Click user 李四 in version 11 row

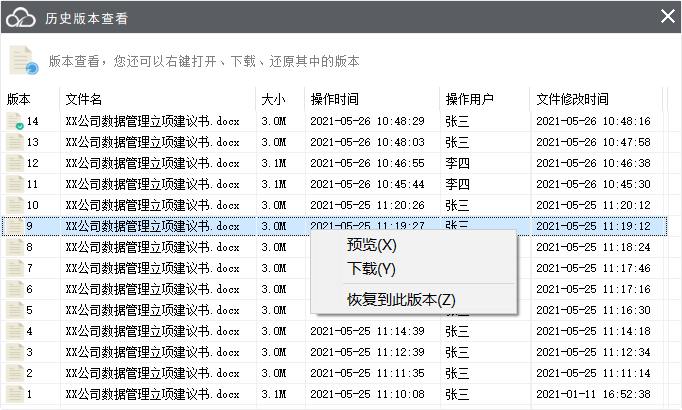point(457,184)
